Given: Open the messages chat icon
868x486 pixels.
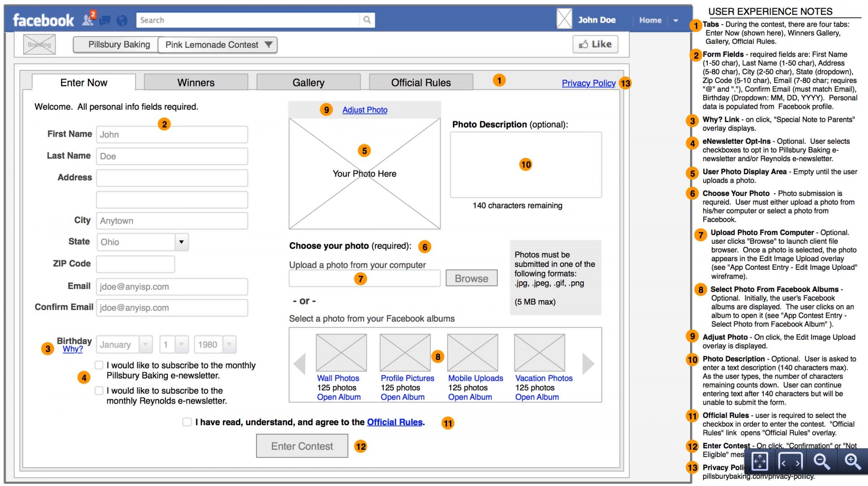Looking at the screenshot, I should coord(105,20).
